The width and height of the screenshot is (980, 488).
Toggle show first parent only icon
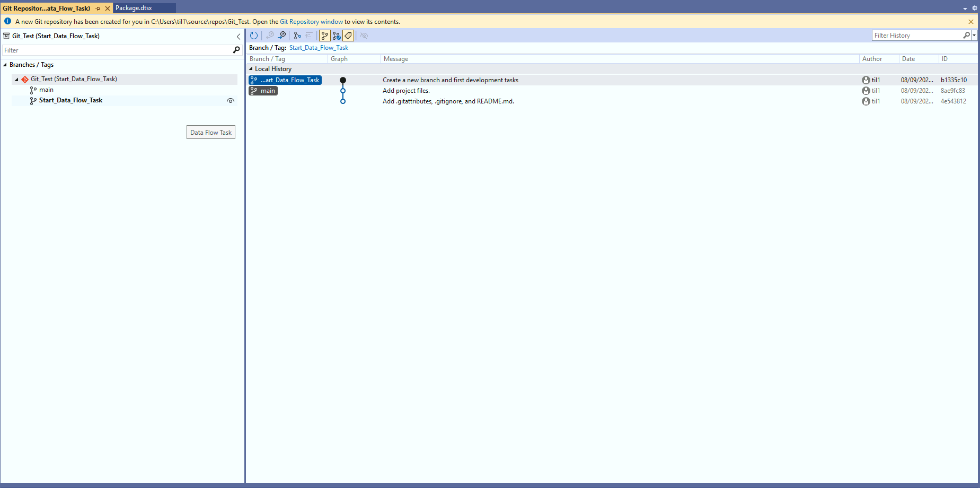[x=297, y=36]
